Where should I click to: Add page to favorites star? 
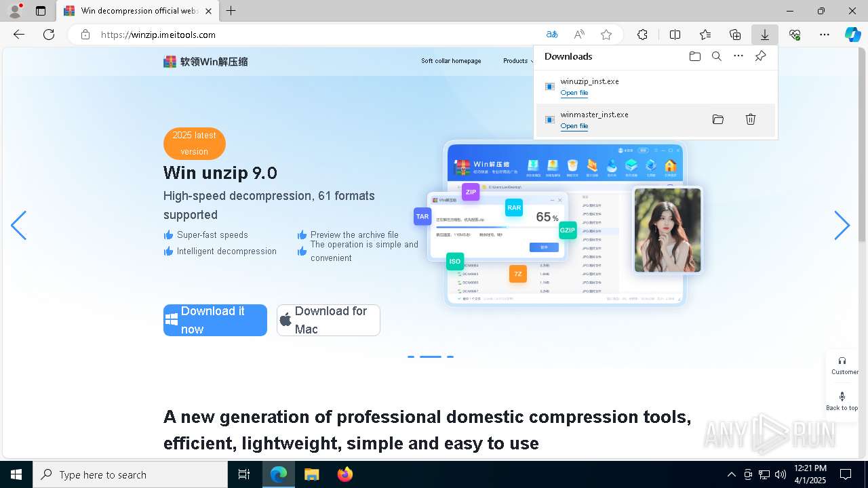(x=606, y=35)
